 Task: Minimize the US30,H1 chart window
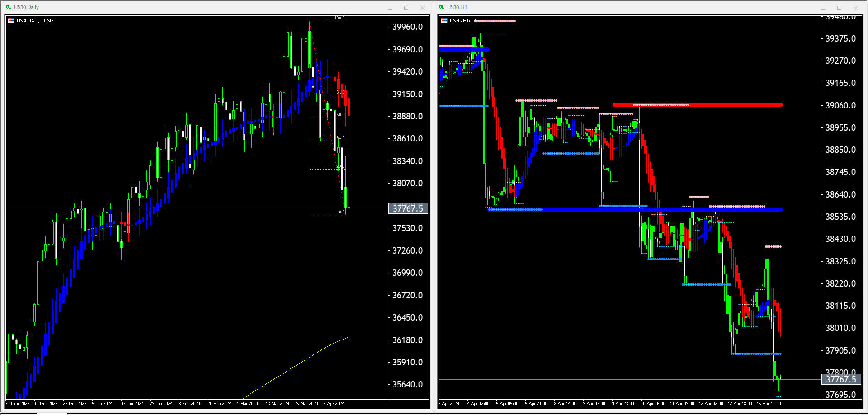point(823,8)
